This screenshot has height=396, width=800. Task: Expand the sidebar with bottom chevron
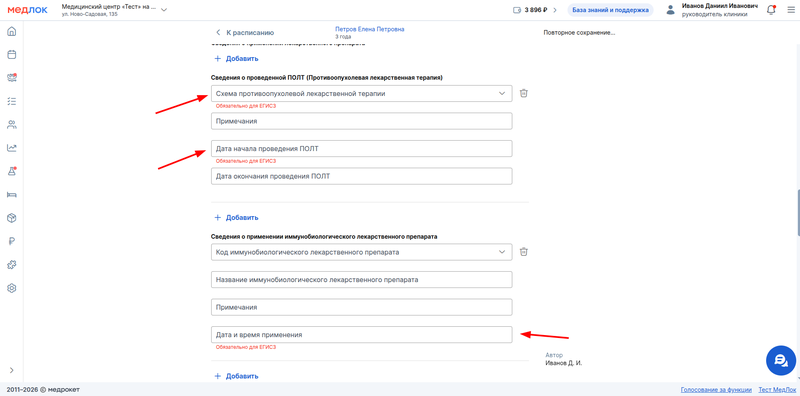[x=12, y=370]
